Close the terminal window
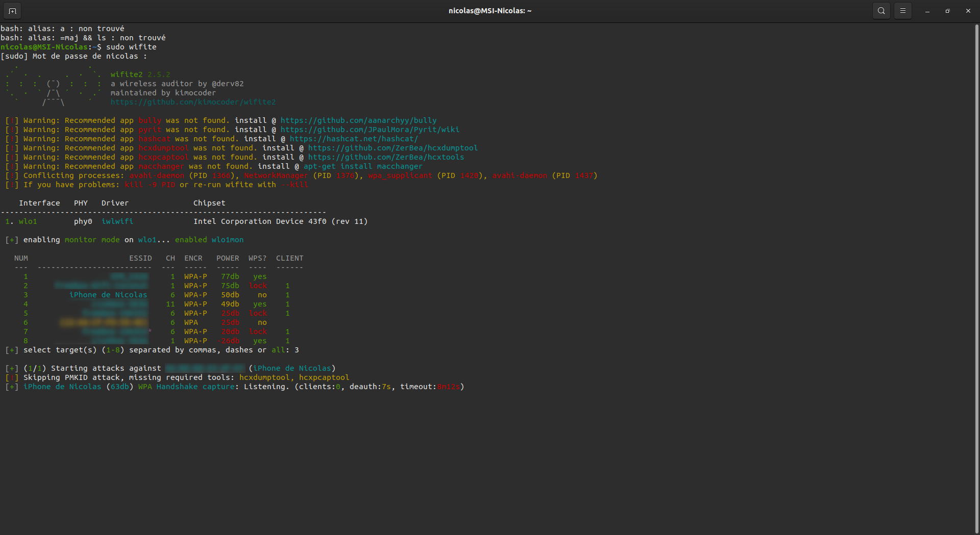The height and width of the screenshot is (535, 980). [x=968, y=11]
